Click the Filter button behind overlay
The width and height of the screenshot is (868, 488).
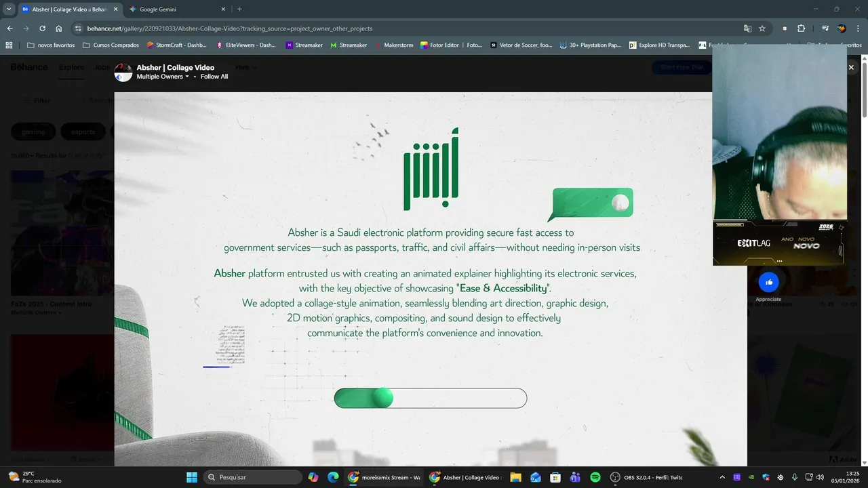point(35,100)
